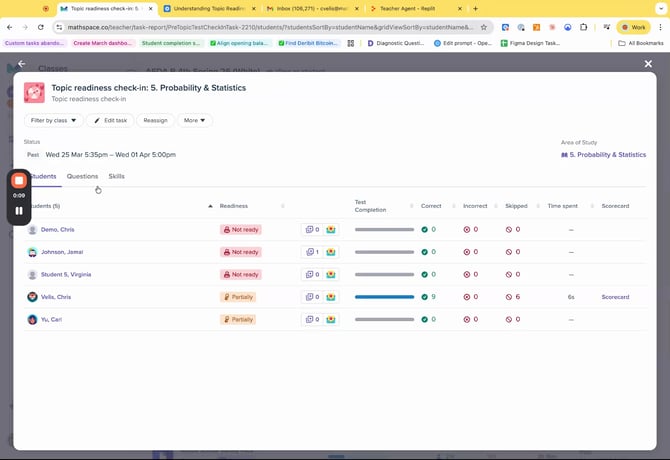
Task: Open student Demo, Chris
Action: pos(58,230)
